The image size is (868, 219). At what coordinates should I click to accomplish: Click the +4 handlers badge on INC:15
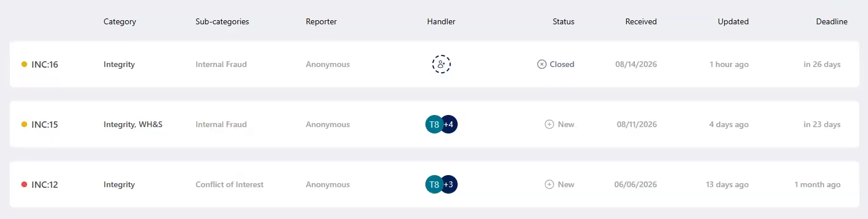click(x=449, y=124)
